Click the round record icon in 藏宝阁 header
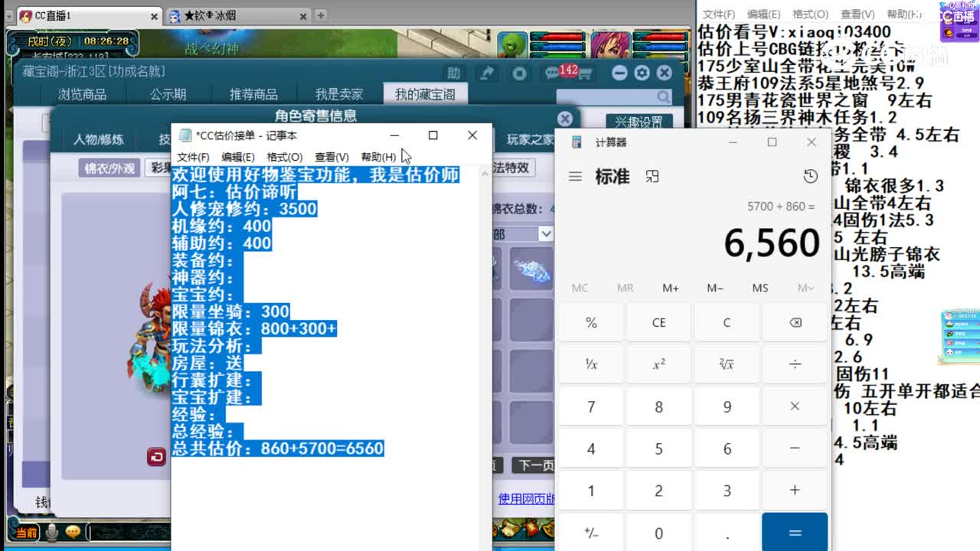The height and width of the screenshot is (551, 980). 520,73
